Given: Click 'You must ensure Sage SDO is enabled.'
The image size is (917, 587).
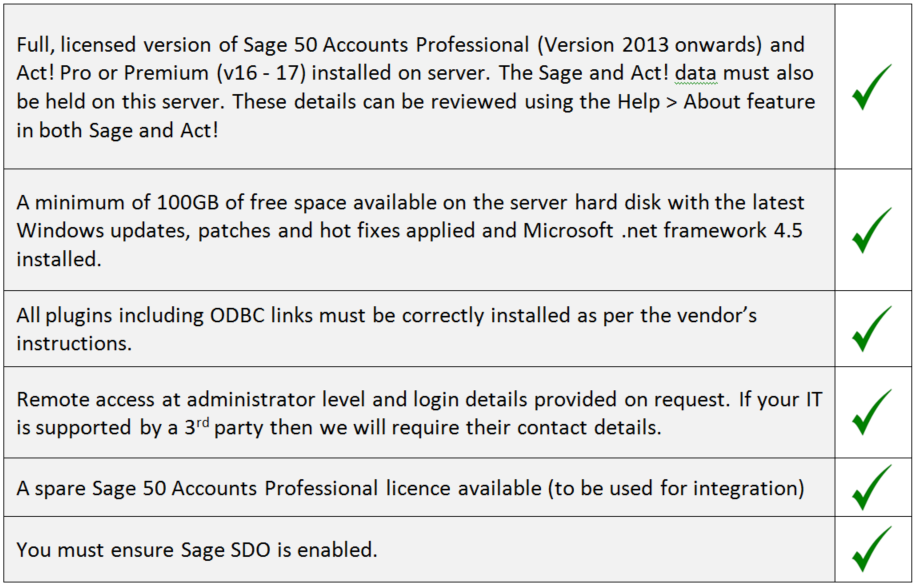Looking at the screenshot, I should [x=197, y=550].
